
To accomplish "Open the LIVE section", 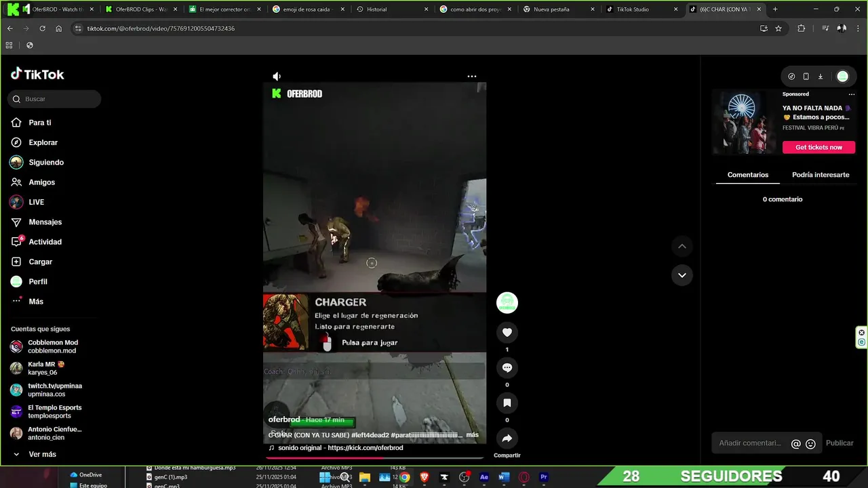I will pyautogui.click(x=36, y=202).
